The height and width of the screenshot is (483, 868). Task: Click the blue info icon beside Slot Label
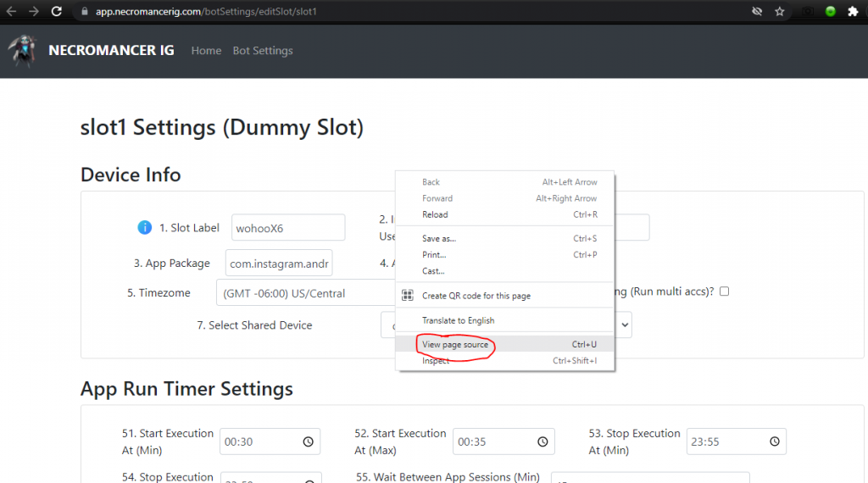pos(144,227)
